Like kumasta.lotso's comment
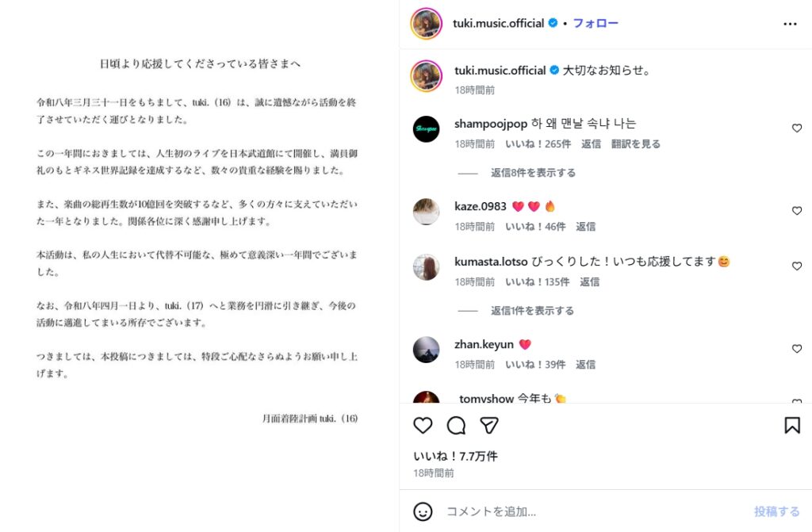Screen dimensions: 812x532 coord(797,266)
